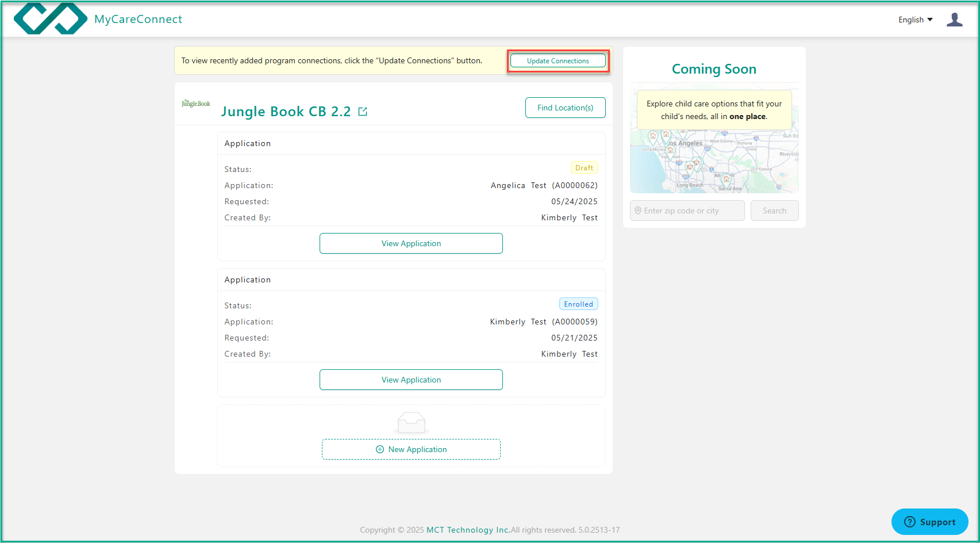Screen dimensions: 980x543
Task: View Kimberly Test's enrolled application
Action: (411, 380)
